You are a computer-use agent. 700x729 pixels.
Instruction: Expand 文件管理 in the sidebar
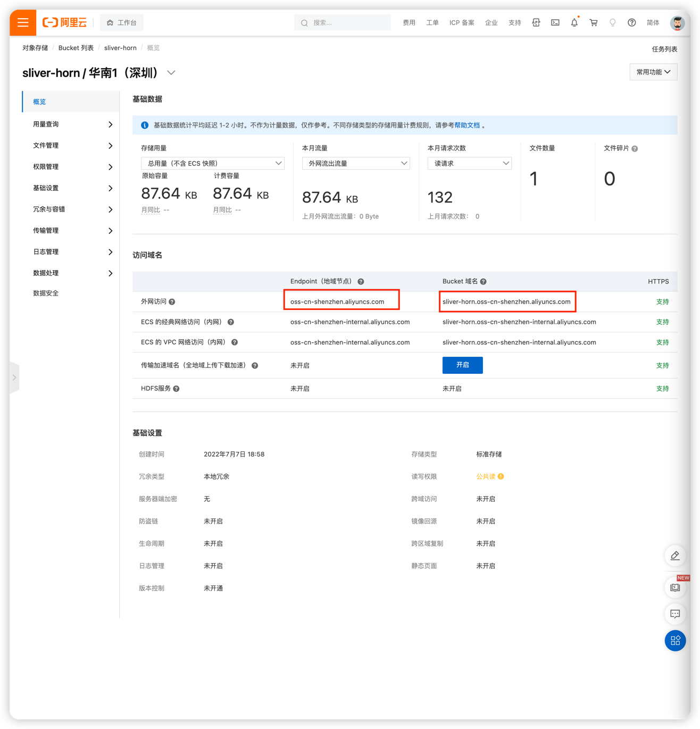click(x=72, y=146)
